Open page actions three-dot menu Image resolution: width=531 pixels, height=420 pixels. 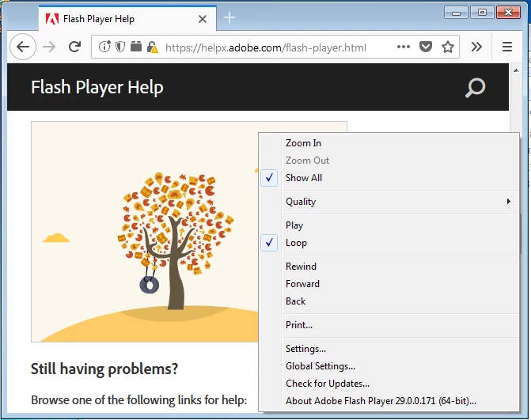(404, 47)
